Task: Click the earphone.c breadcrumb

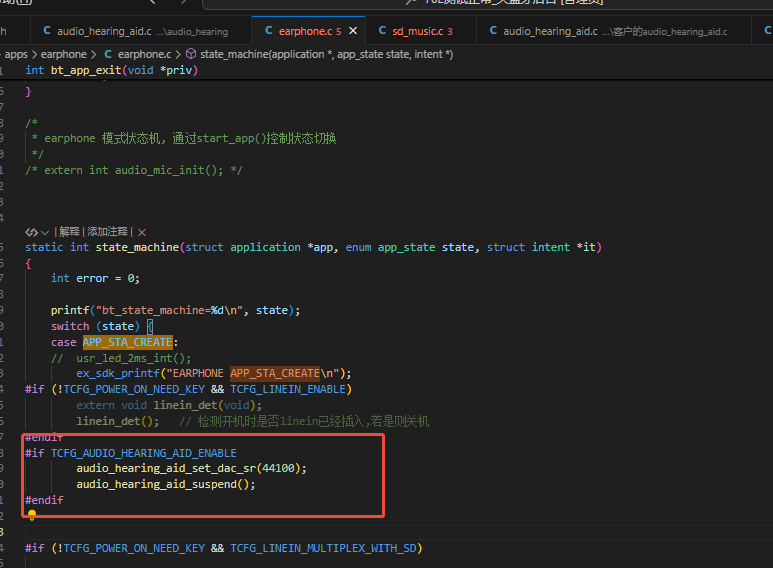Action: (x=144, y=54)
